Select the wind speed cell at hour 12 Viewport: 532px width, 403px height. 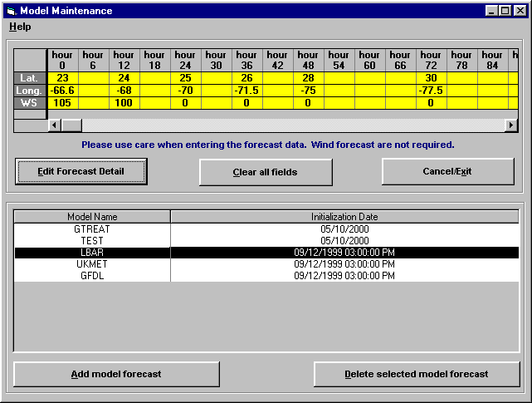[124, 102]
